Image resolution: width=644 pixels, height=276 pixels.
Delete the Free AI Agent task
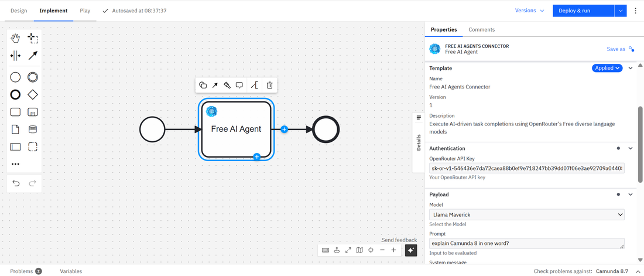(x=269, y=85)
